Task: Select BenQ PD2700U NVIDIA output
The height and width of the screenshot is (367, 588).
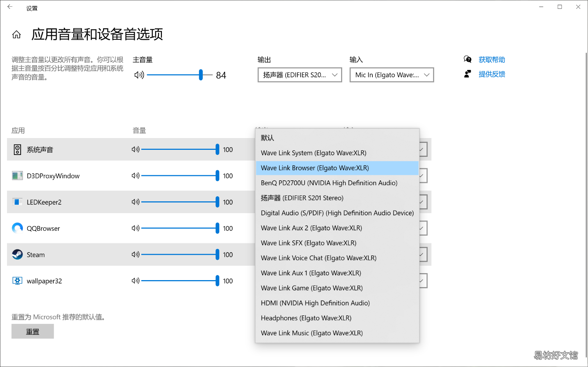Action: (x=337, y=183)
